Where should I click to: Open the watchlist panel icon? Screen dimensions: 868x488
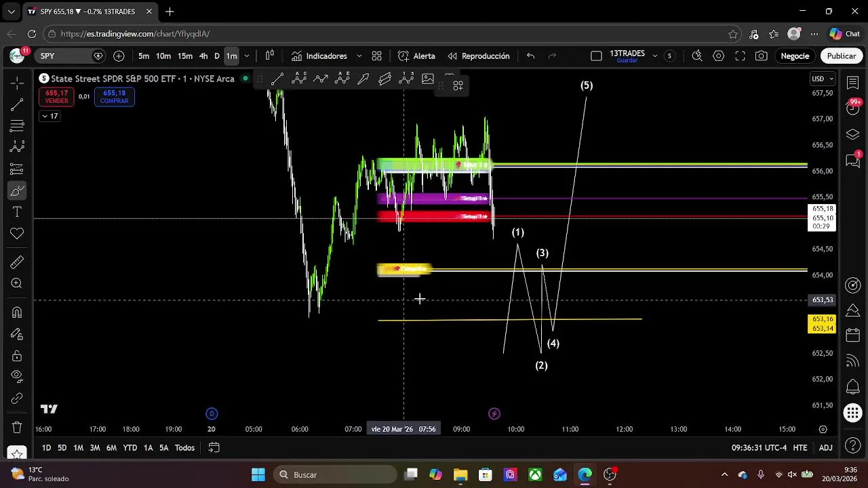point(852,82)
